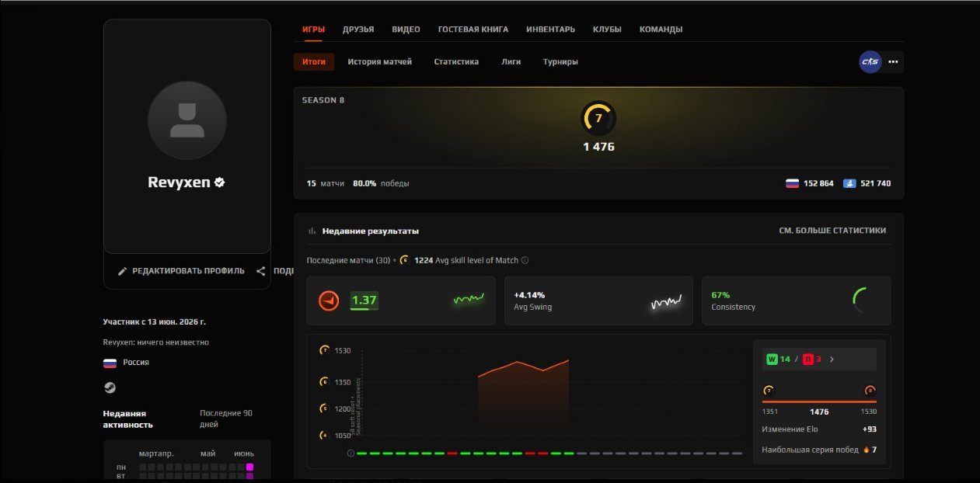The height and width of the screenshot is (483, 980).
Task: Click the info icon before match result dashes
Action: coord(350,453)
